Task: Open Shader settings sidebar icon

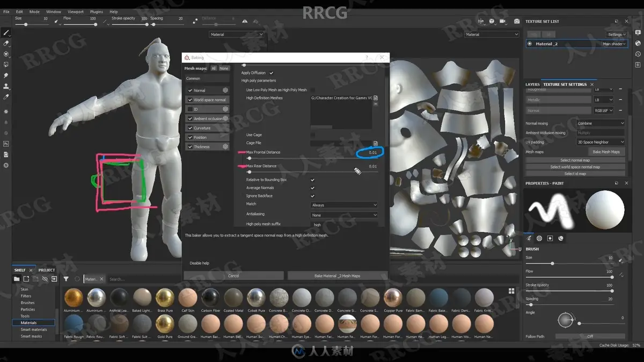Action: pos(638,43)
